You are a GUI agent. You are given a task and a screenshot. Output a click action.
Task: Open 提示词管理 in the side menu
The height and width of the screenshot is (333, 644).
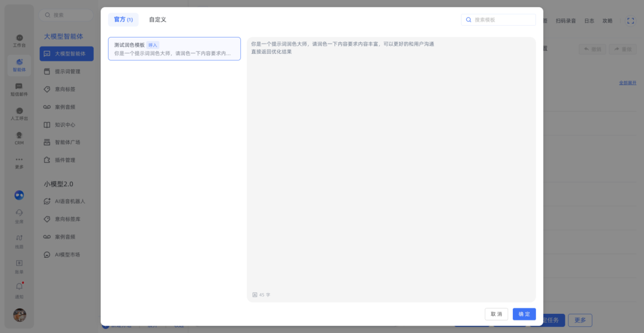[x=67, y=72]
